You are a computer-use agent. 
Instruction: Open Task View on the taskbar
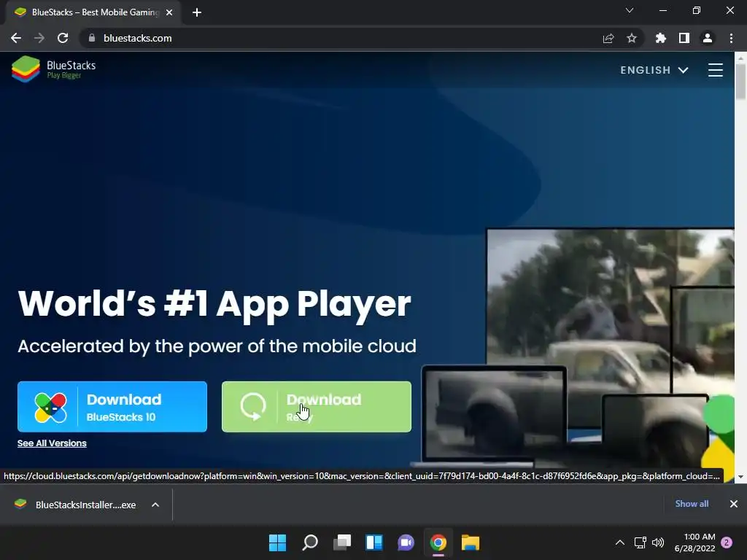pyautogui.click(x=342, y=542)
